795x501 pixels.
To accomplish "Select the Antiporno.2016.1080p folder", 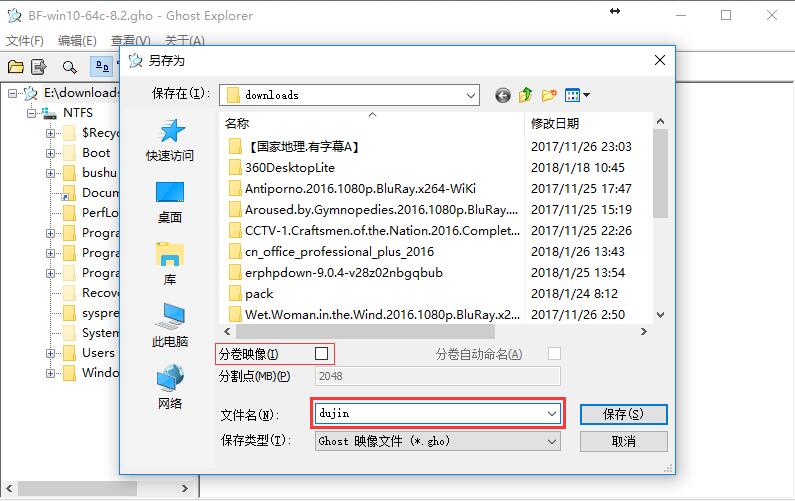I will pos(352,189).
